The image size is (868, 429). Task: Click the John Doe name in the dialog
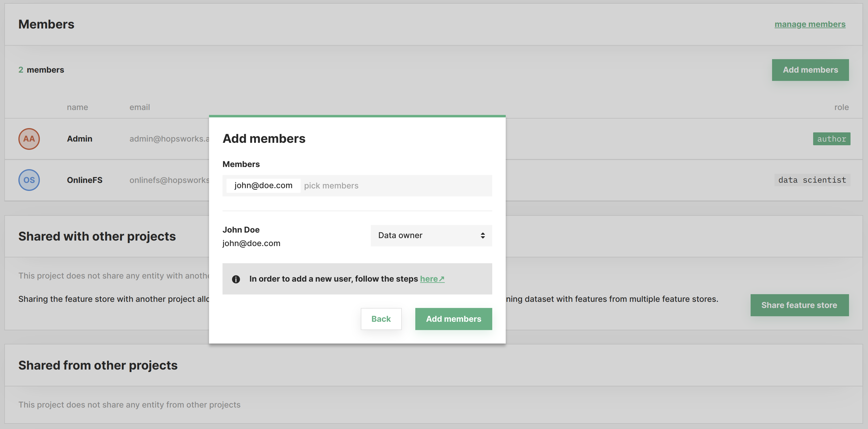pos(241,230)
